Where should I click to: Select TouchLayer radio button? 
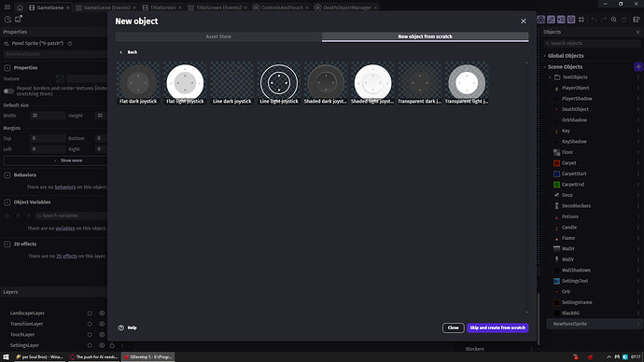pyautogui.click(x=90, y=335)
